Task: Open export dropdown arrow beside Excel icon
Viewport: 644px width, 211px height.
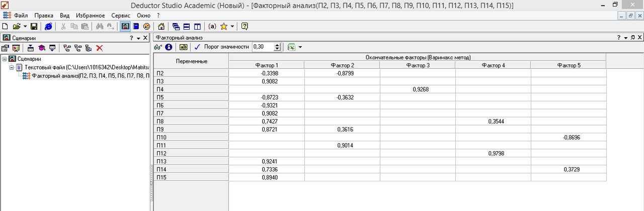Action: point(300,47)
